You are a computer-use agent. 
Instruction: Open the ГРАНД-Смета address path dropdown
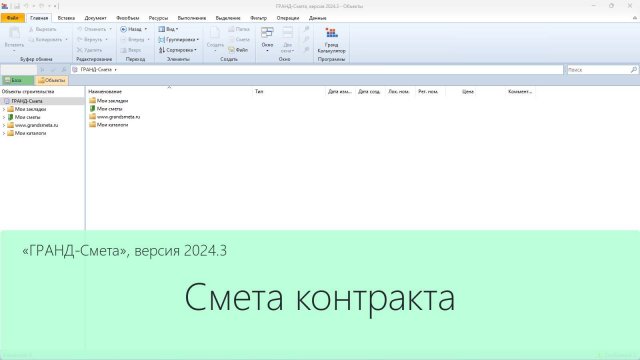point(116,70)
